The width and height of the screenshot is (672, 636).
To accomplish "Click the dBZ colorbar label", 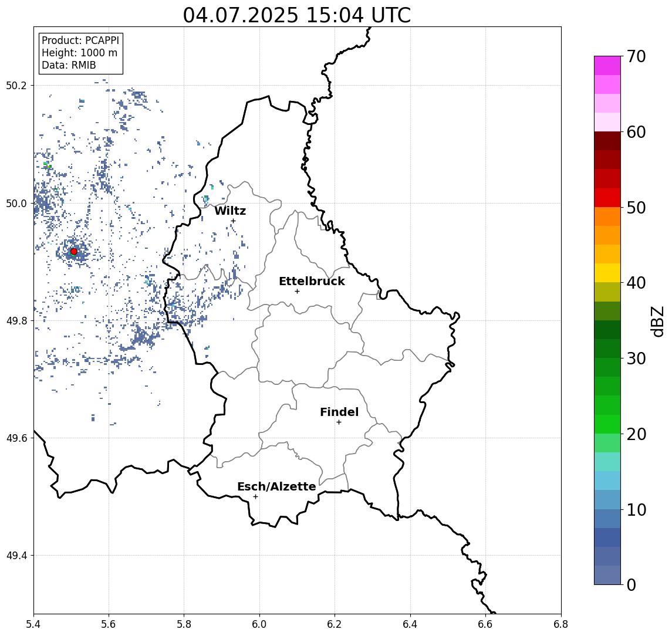I will (x=657, y=322).
